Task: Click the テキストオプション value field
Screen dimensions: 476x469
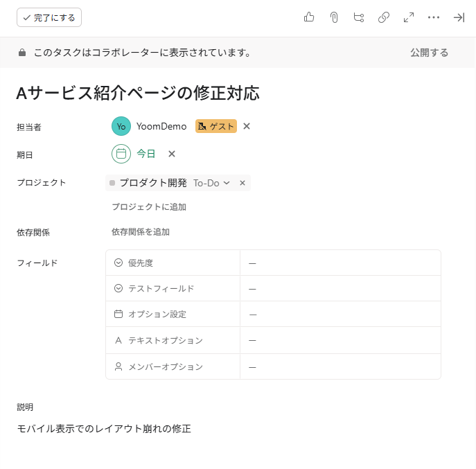Action: 340,341
